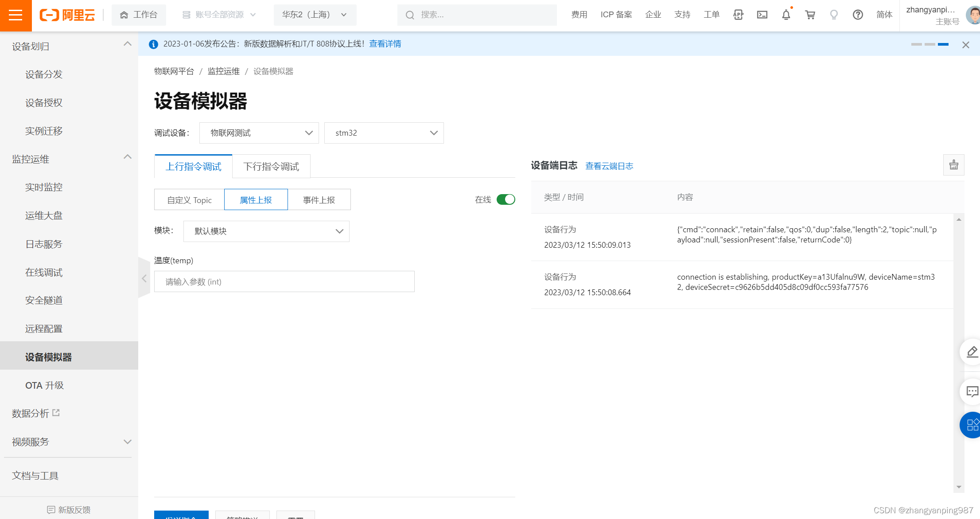Open the stm32 device dropdown
This screenshot has width=980, height=519.
384,133
